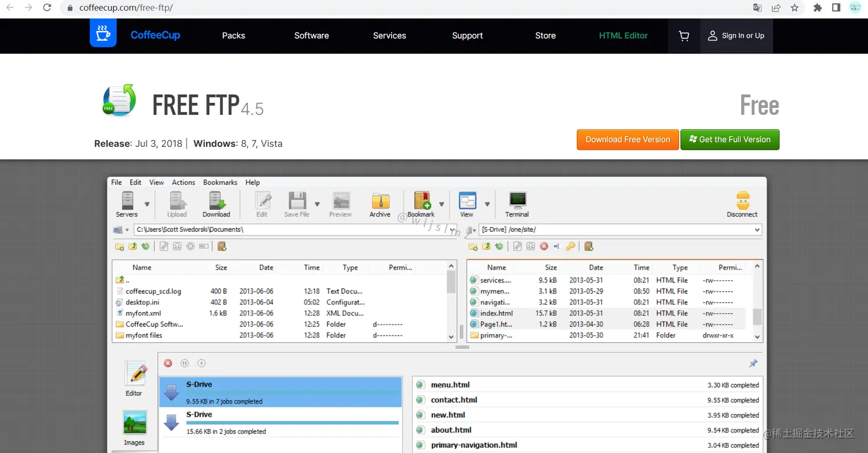The image size is (868, 453).
Task: Create new folder in local pane
Action: coord(119,246)
